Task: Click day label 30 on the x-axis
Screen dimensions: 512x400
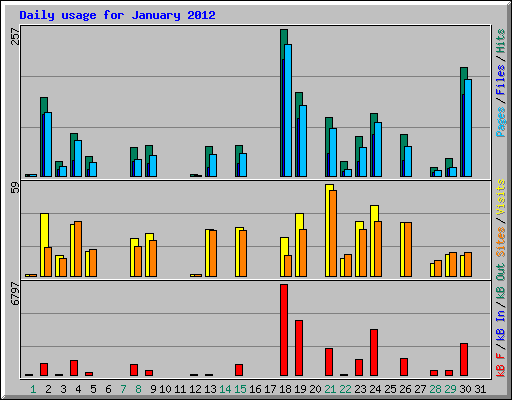Action: tap(465, 389)
